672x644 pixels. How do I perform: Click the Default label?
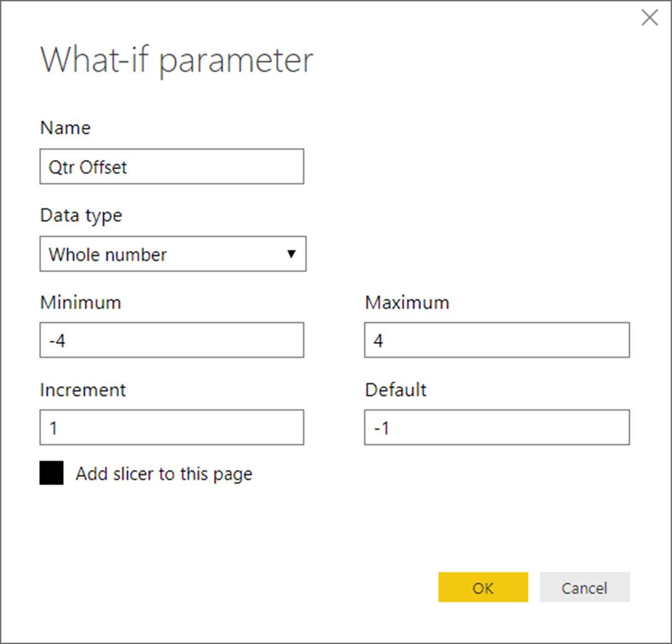(396, 390)
